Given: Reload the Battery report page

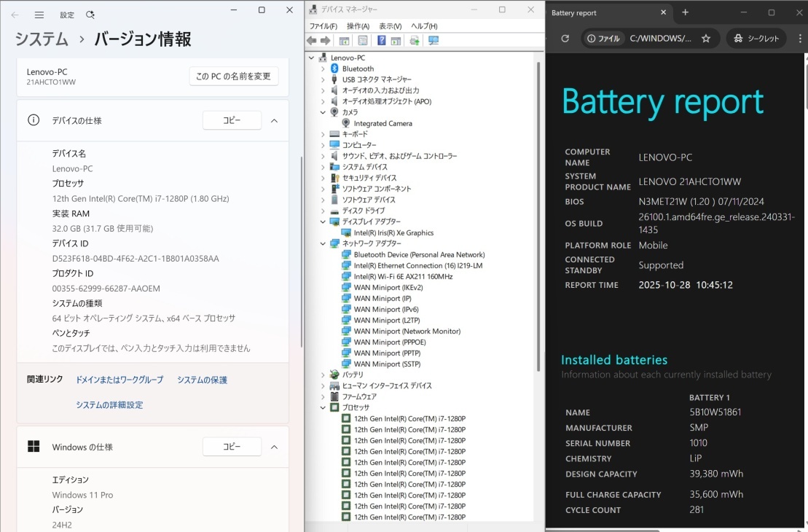Looking at the screenshot, I should click(x=565, y=39).
